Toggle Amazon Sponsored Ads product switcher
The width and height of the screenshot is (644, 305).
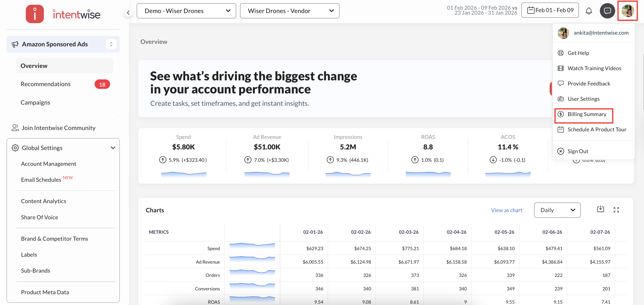click(x=111, y=44)
